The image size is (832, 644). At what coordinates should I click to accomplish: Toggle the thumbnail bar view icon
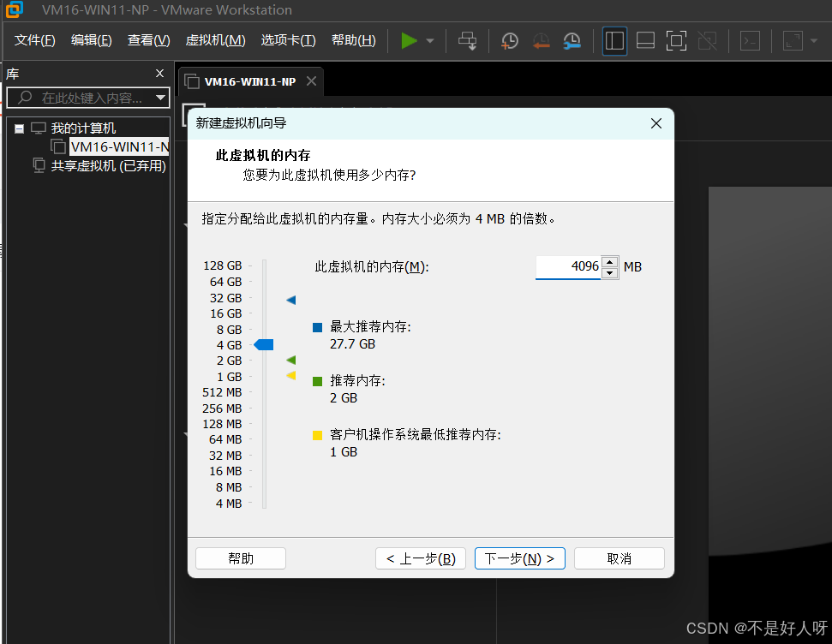pos(645,41)
